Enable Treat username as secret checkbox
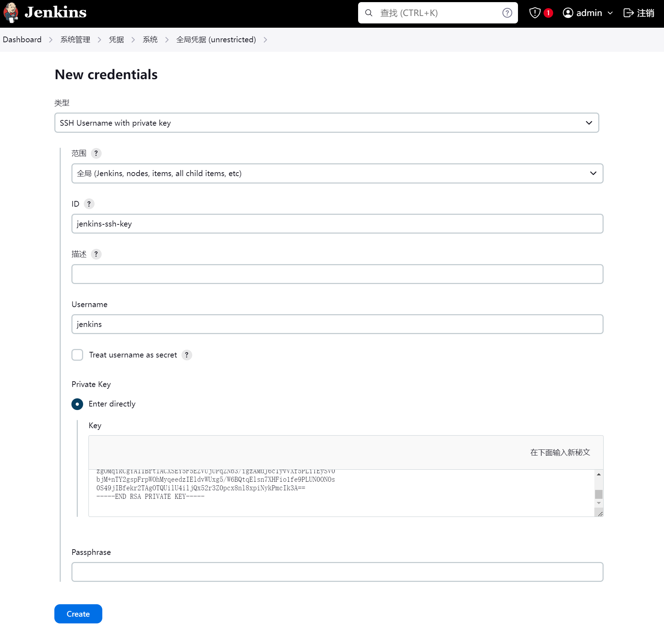 click(x=77, y=355)
